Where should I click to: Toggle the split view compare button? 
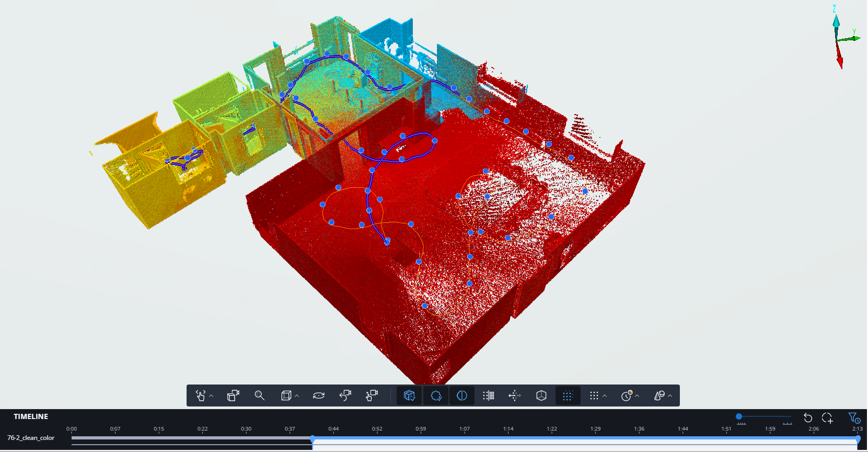tap(462, 395)
